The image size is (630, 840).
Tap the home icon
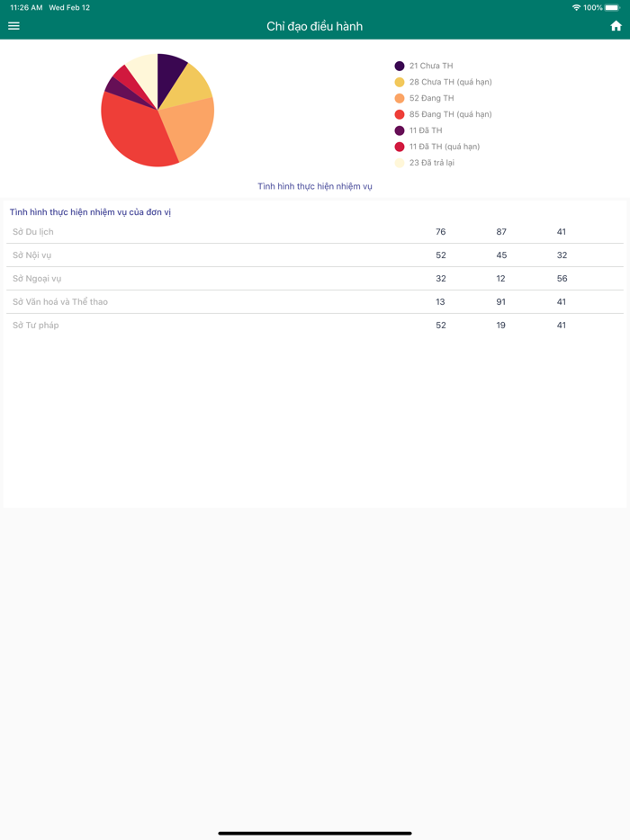616,26
